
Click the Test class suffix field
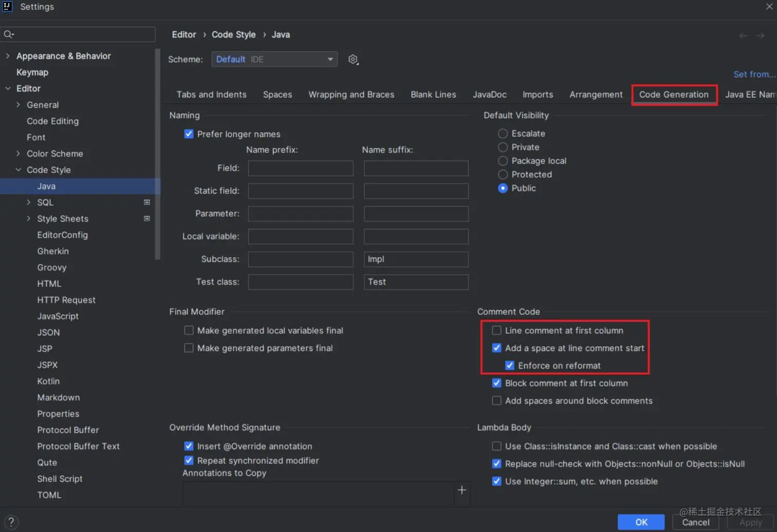(x=416, y=282)
